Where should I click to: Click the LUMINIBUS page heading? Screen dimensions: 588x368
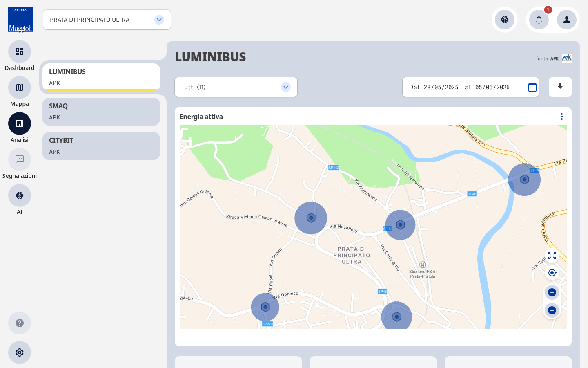(x=210, y=57)
